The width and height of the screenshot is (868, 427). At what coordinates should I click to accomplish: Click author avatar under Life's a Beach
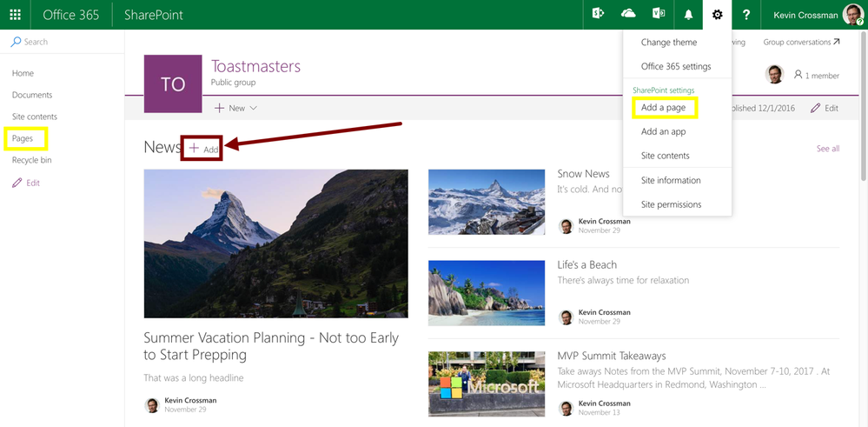(x=566, y=317)
